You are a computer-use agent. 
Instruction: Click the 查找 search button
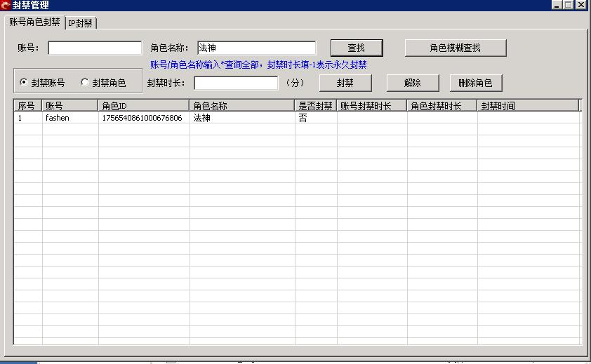coord(357,48)
